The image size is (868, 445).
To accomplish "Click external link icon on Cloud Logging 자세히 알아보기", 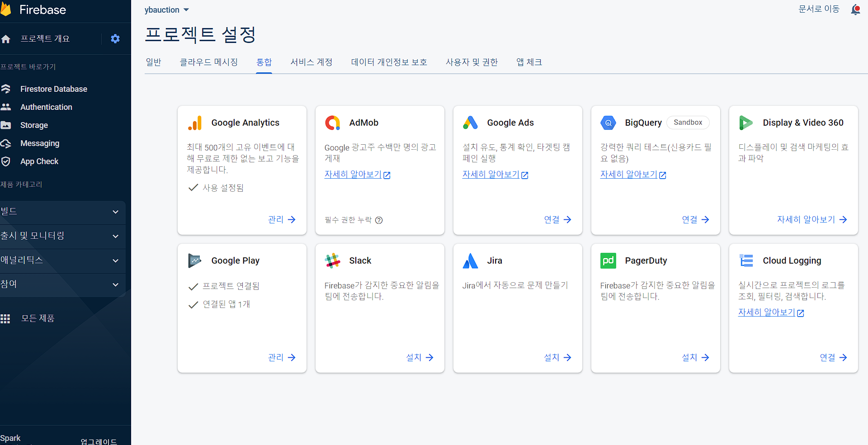I will point(801,313).
